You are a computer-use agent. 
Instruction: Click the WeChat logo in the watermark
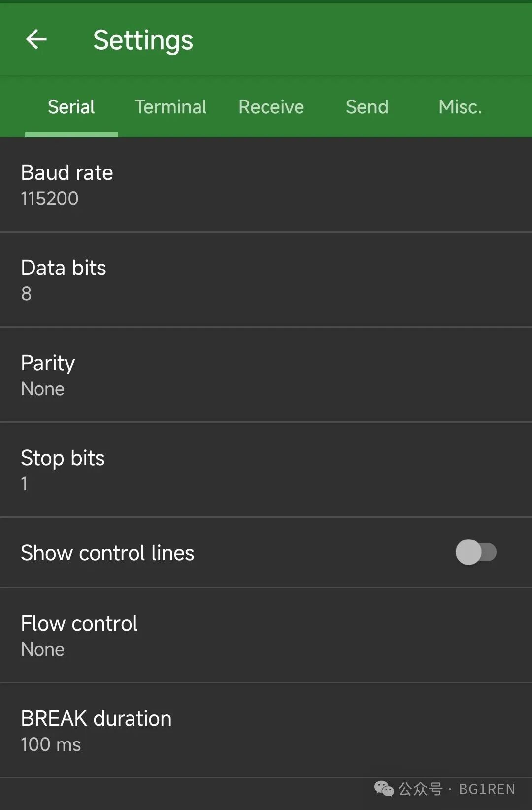tap(384, 789)
